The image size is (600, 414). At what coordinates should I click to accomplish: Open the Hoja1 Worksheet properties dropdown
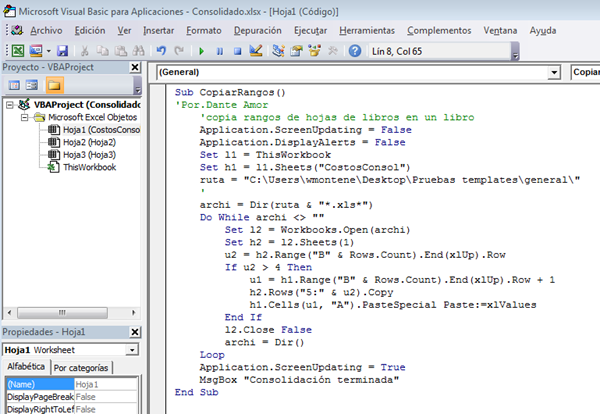point(133,350)
